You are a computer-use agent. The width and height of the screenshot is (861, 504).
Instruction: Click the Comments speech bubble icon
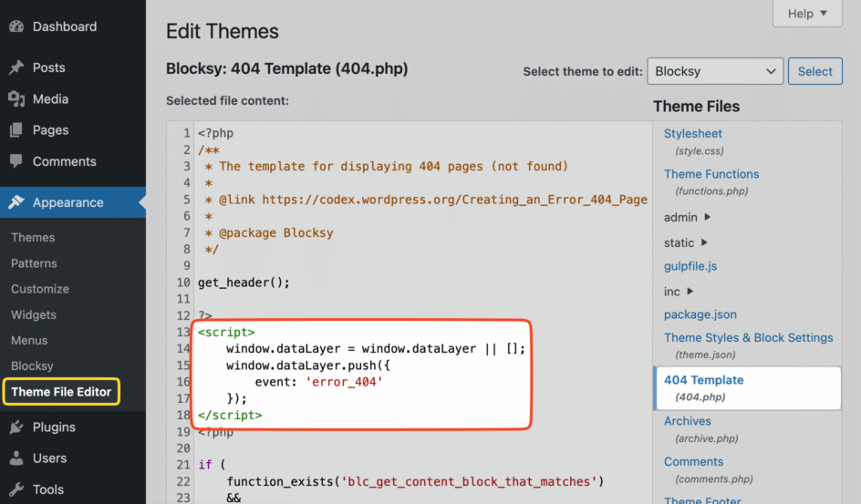(16, 161)
